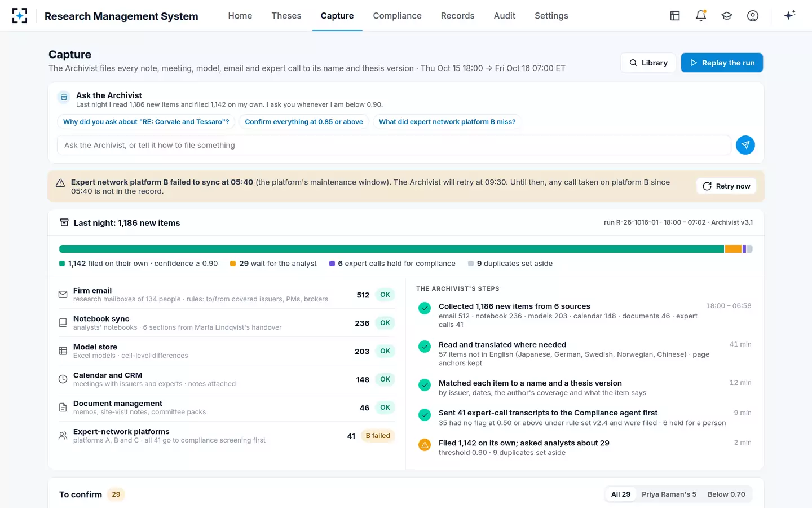
Task: Select 'What did expert network platform B miss?' suggestion
Action: pyautogui.click(x=447, y=122)
